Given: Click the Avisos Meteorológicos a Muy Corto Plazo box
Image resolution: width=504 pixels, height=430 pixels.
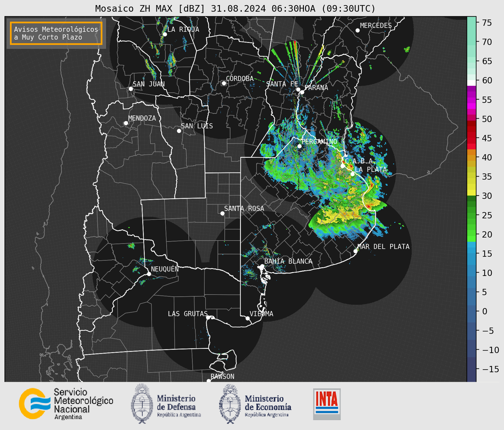Looking at the screenshot, I should pyautogui.click(x=56, y=33).
